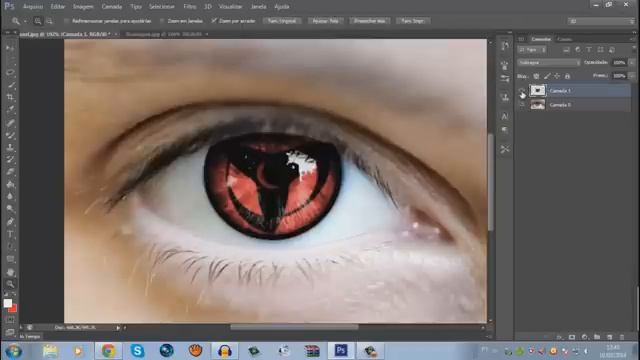
Task: Select the Lasso tool
Action: (10, 73)
